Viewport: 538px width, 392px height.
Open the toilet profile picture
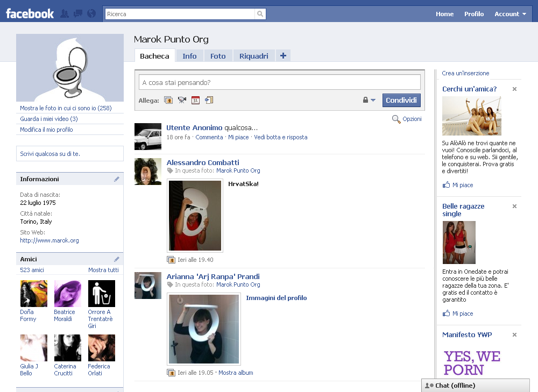(70, 68)
